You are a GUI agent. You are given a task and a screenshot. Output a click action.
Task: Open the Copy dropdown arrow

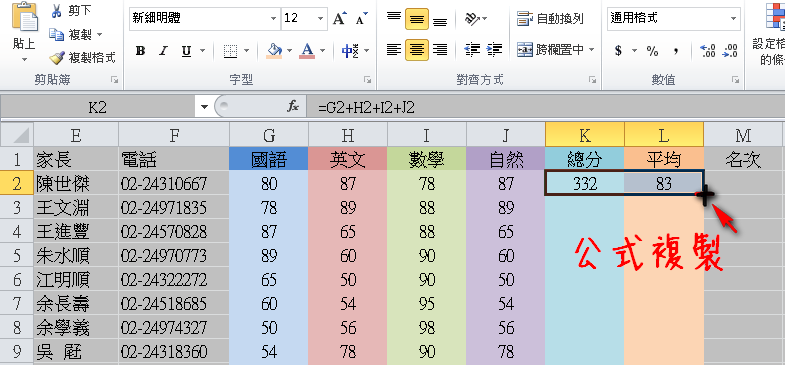pos(99,35)
